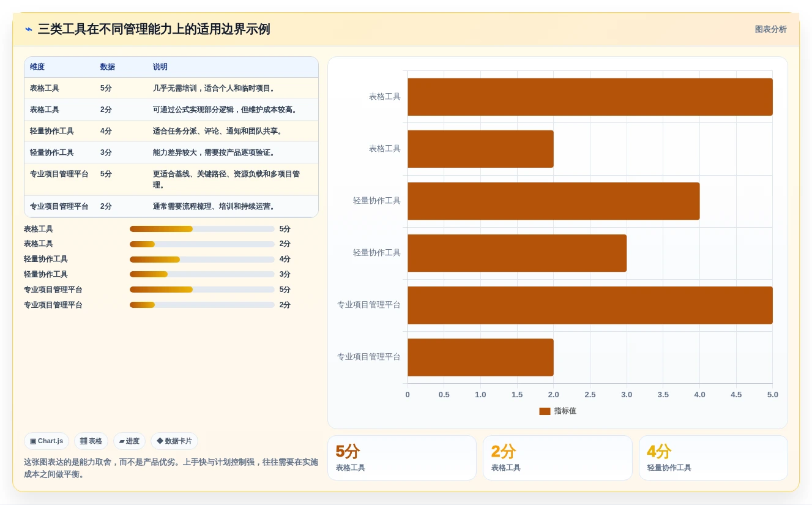Click the 3.5 tick on chart axis
Viewport: 812px width, 505px height.
click(663, 395)
